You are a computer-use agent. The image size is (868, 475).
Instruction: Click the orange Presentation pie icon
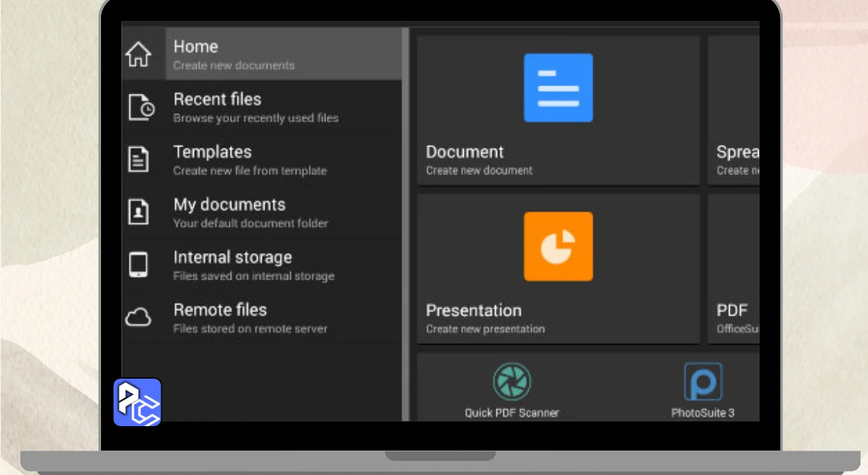point(558,246)
